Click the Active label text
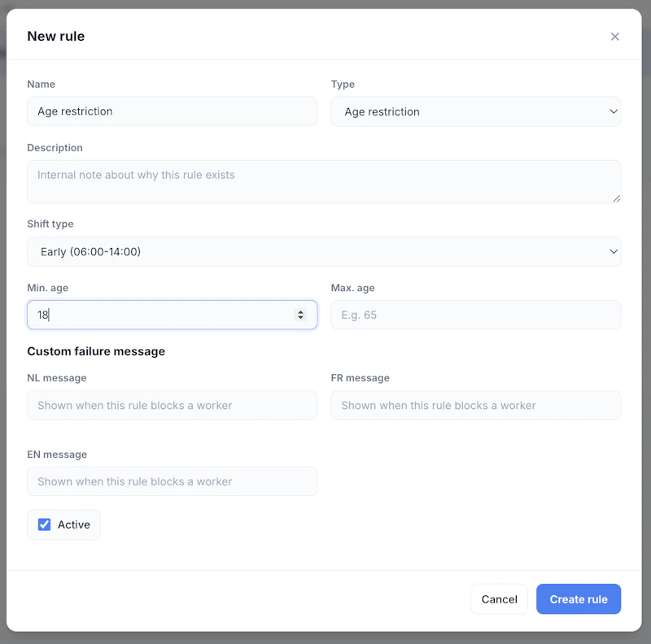This screenshot has width=651, height=644. click(74, 524)
